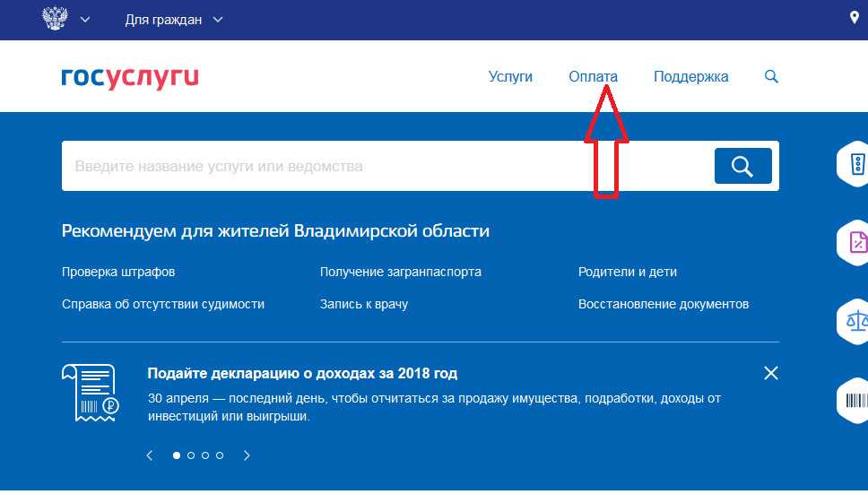Screen dimensions: 868x494
Task: Click the tax declaration receipt icon
Action: tap(90, 393)
